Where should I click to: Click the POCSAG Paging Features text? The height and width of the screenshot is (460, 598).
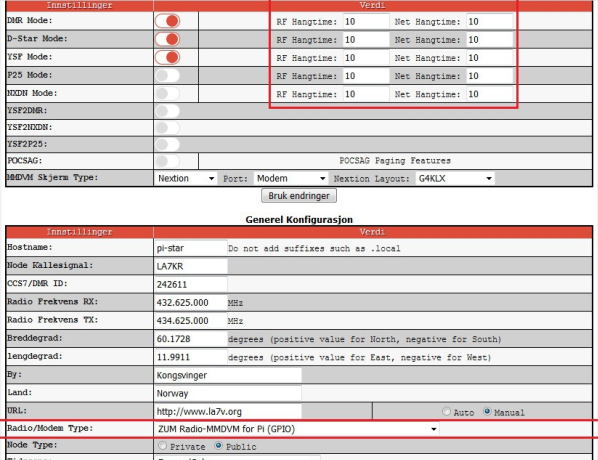[x=395, y=161]
